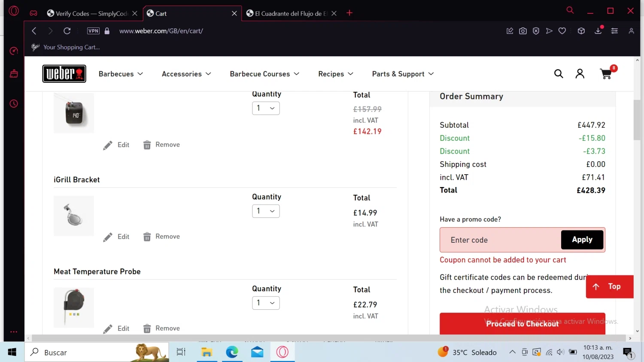Screen dimensions: 644x362
Task: Edit the iGrill Bracket item
Action: (116, 237)
